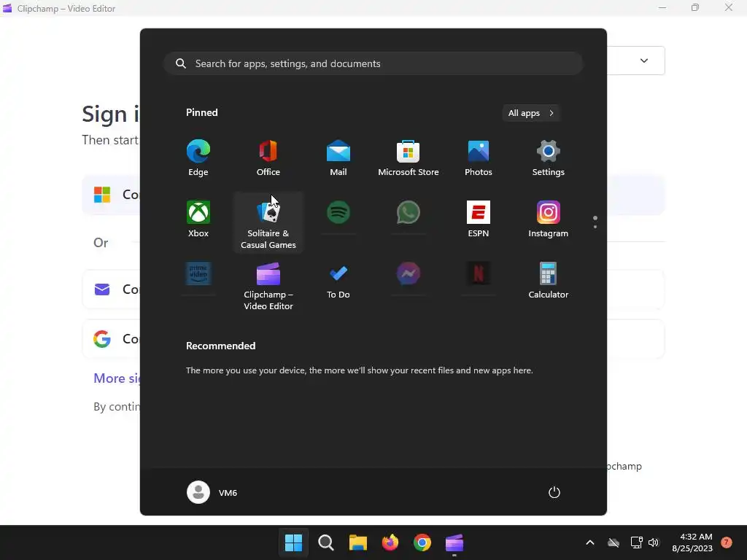The width and height of the screenshot is (747, 560).
Task: Open Solitaire & Casual Games
Action: 268,222
